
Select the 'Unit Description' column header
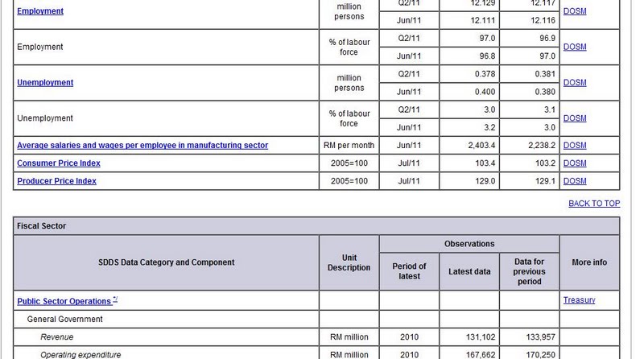pyautogui.click(x=349, y=262)
